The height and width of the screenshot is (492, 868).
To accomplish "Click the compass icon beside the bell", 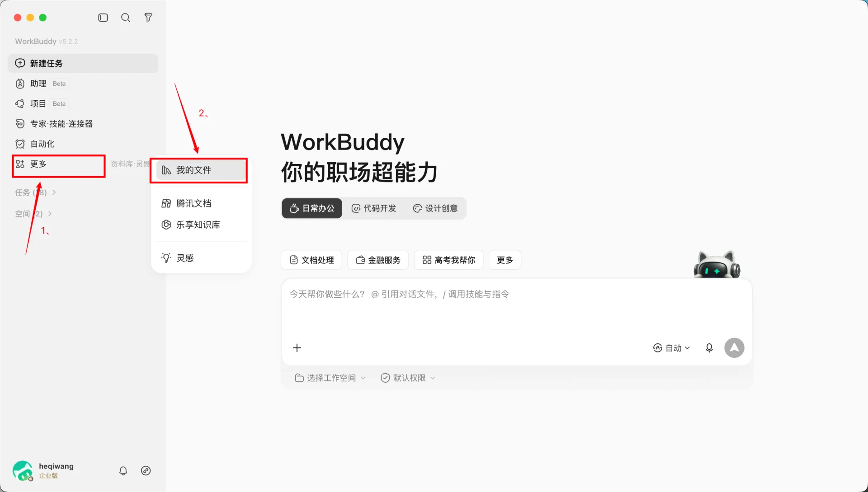I will [x=146, y=471].
